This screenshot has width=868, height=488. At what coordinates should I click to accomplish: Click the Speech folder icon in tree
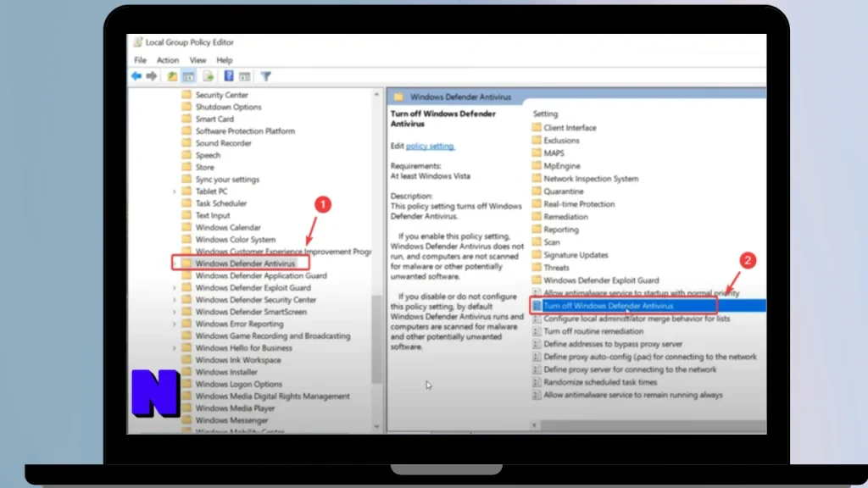186,155
